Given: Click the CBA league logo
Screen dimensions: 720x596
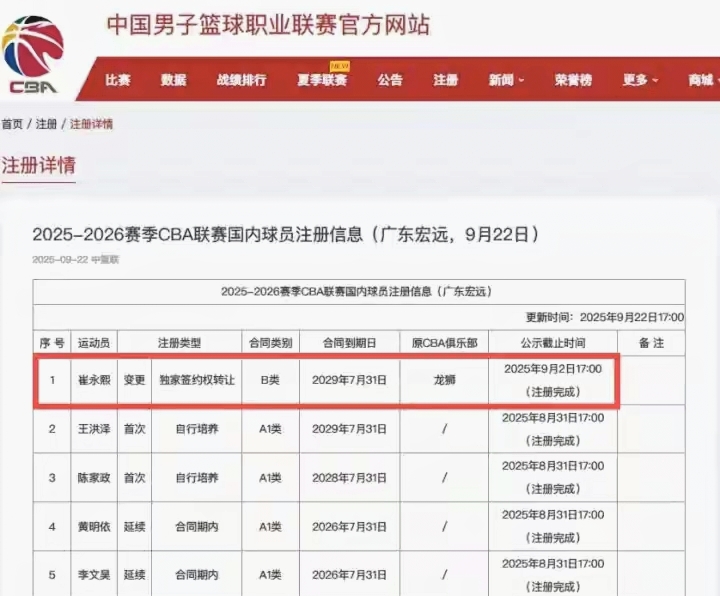Looking at the screenshot, I should click(x=33, y=55).
